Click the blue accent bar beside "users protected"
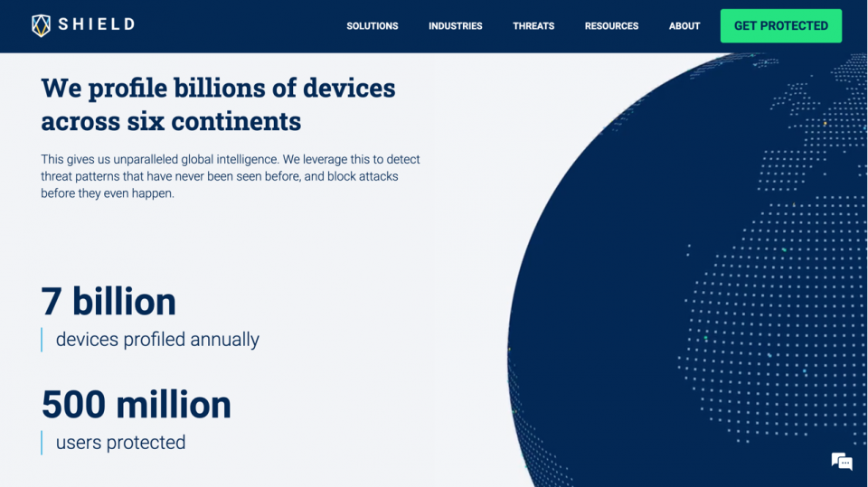The image size is (868, 487). [42, 443]
